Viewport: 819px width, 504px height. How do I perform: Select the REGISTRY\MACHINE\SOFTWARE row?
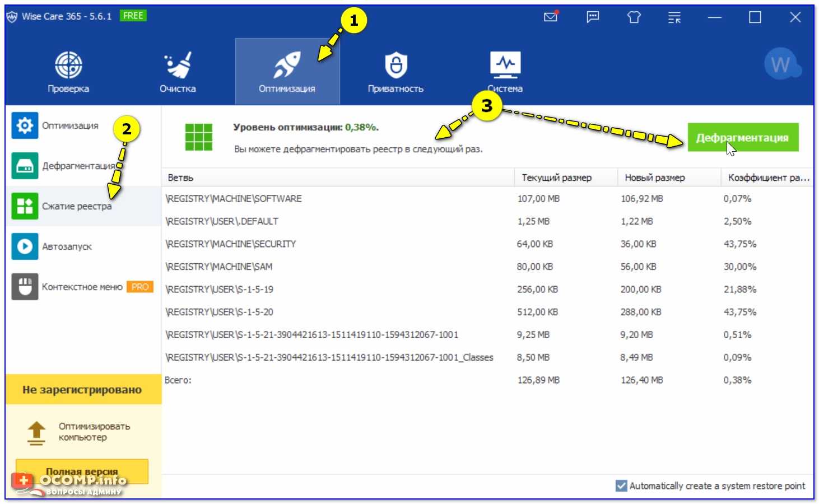336,199
